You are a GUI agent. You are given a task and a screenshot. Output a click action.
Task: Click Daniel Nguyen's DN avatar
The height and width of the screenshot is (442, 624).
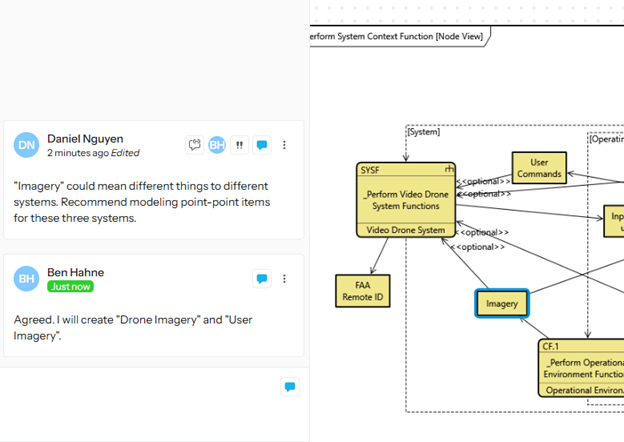26,146
